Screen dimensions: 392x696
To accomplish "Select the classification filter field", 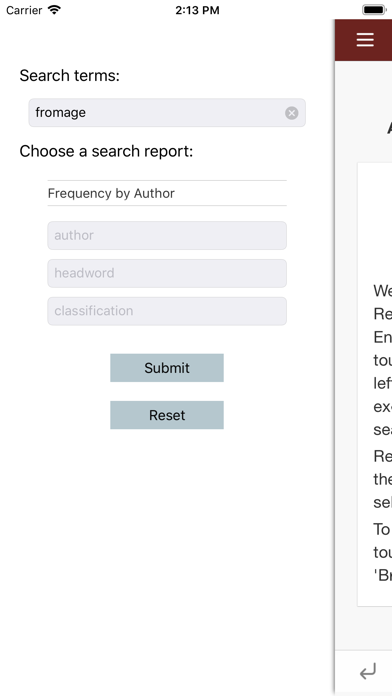I will pyautogui.click(x=167, y=311).
